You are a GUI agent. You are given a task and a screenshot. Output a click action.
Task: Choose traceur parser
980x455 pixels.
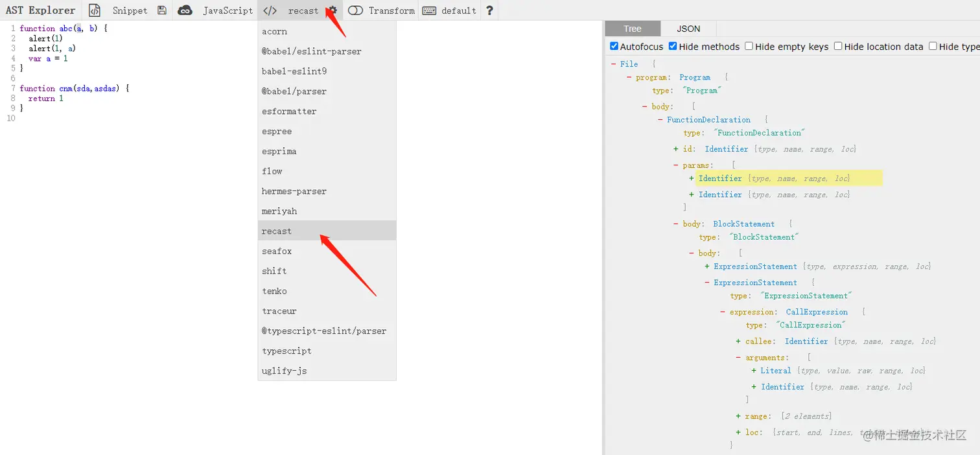[x=327, y=311]
